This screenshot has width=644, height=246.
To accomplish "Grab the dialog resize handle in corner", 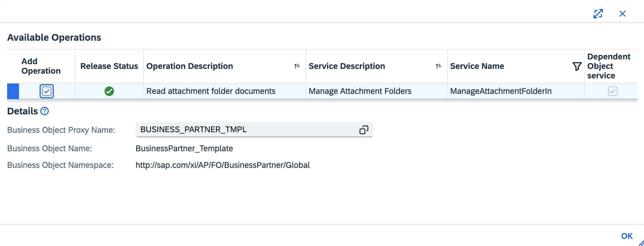I will (x=641, y=243).
